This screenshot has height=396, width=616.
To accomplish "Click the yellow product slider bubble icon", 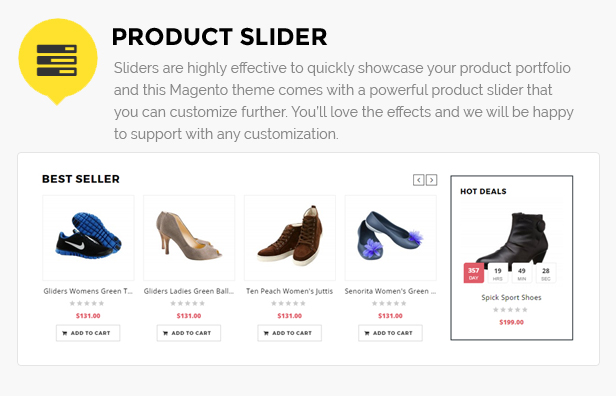I will point(58,61).
